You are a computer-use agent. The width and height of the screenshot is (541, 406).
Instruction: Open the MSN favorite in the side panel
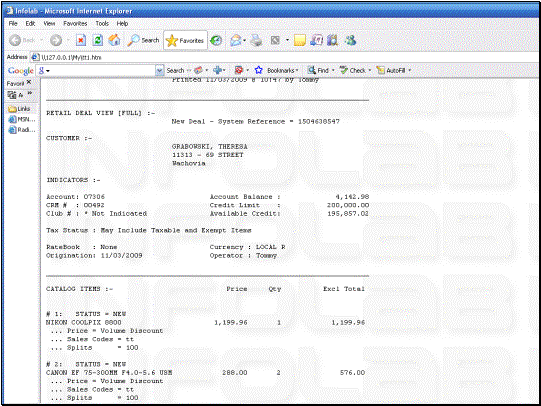tap(22, 119)
